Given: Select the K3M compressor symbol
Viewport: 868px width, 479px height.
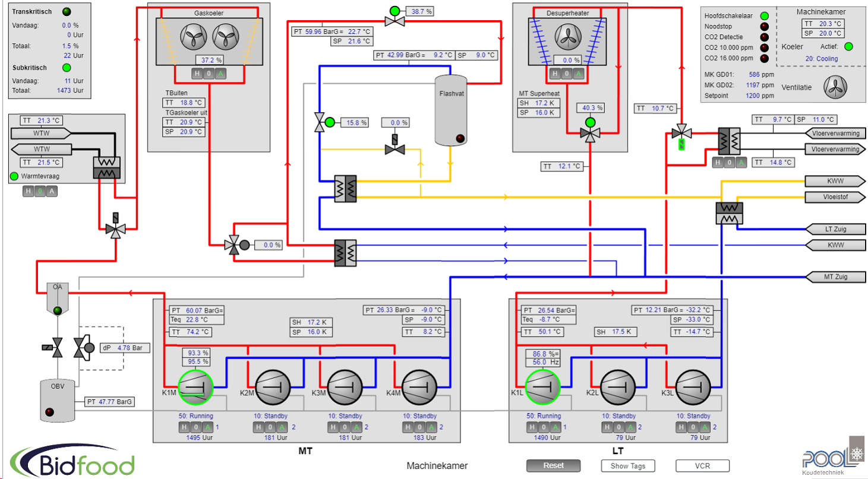Looking at the screenshot, I should [x=345, y=386].
